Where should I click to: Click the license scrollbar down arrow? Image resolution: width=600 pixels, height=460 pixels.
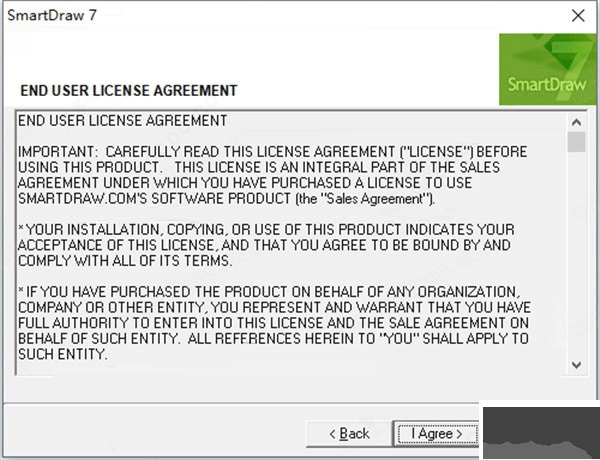(x=575, y=365)
